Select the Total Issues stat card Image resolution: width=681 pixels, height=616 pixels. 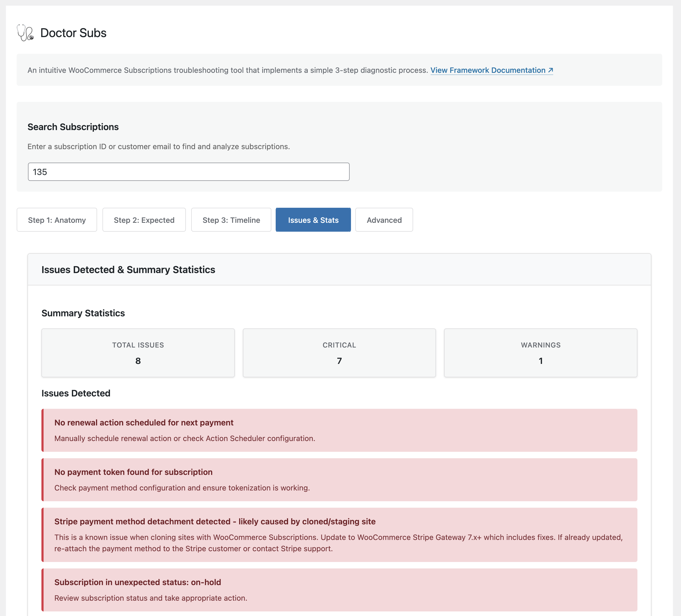point(138,352)
